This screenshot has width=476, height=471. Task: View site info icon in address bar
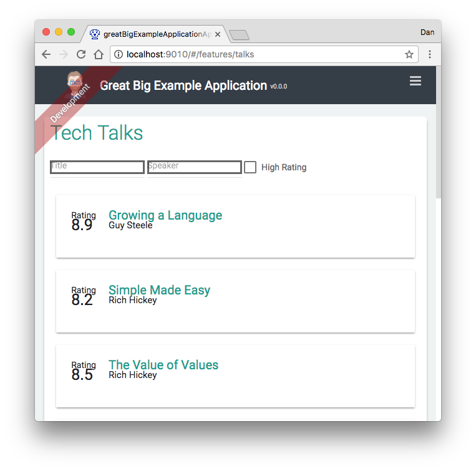119,54
